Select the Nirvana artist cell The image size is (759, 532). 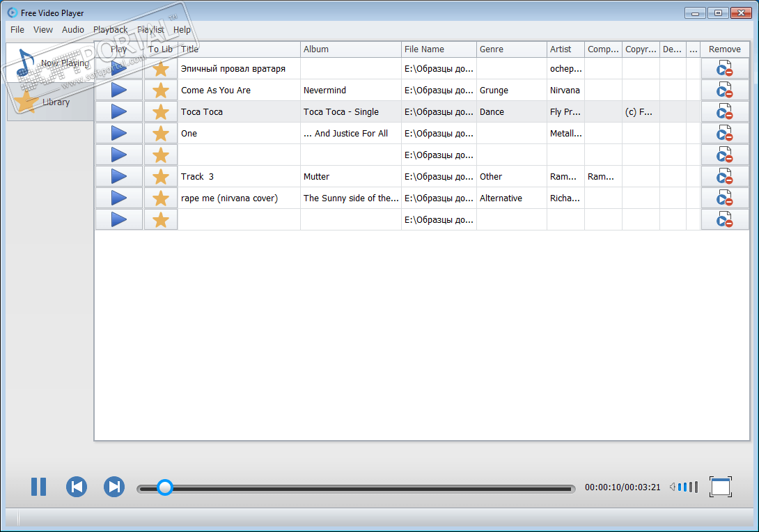point(565,90)
